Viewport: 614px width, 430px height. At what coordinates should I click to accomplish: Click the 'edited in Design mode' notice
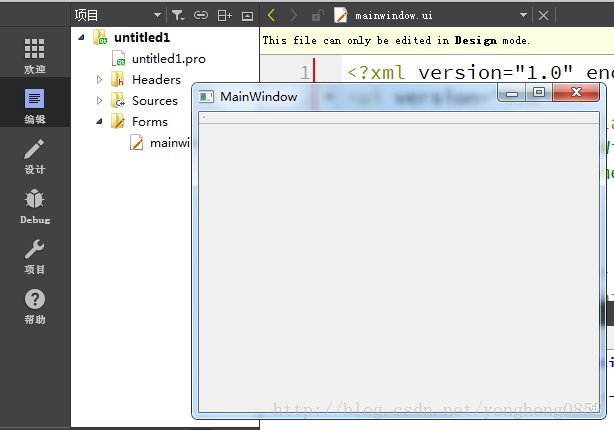(x=396, y=41)
